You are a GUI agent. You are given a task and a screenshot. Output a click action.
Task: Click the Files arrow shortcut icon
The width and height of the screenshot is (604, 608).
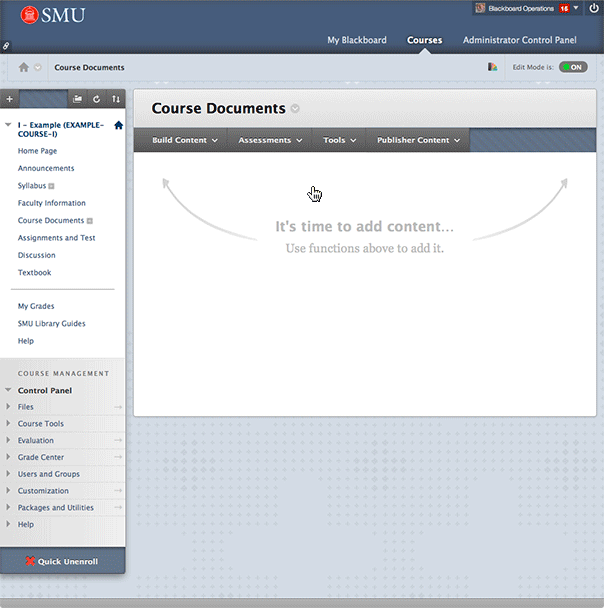click(x=118, y=407)
